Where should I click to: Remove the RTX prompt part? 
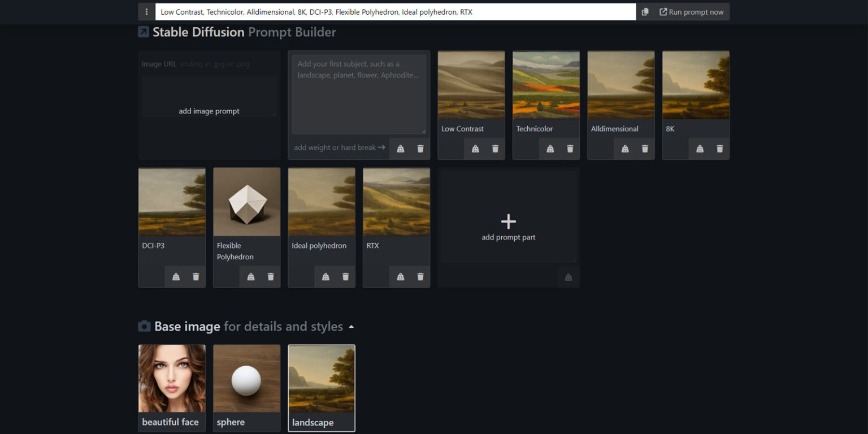pyautogui.click(x=420, y=277)
